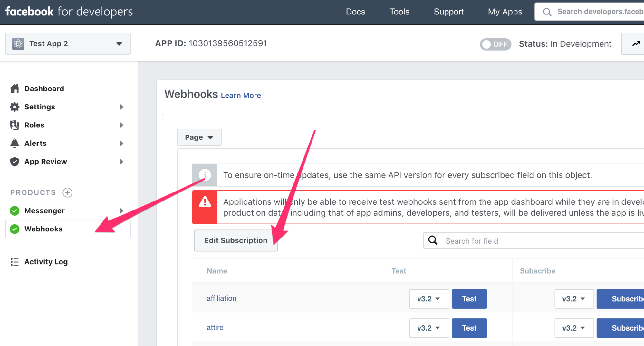Click the Subscribe column header

click(537, 271)
